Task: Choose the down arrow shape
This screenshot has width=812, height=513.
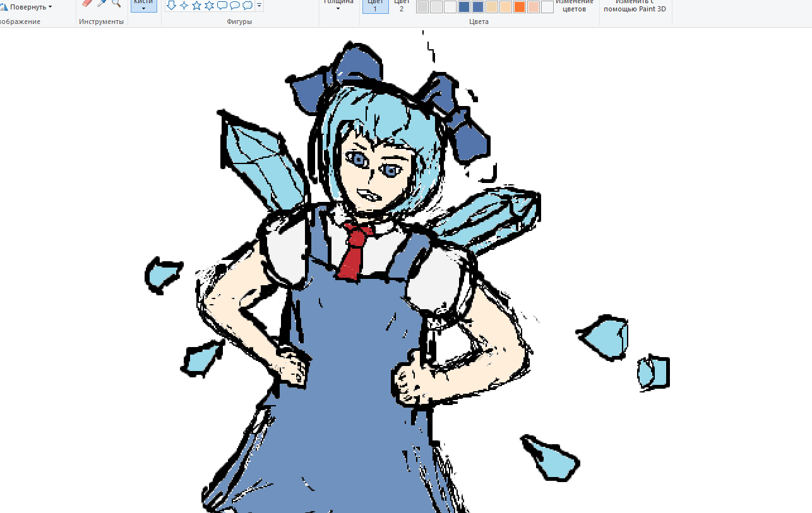Action: 171,5
